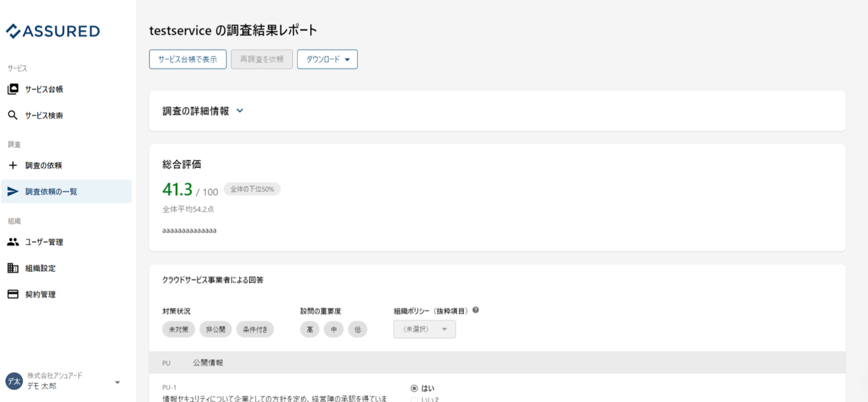Click the ASSURED logo
Screen dimensions: 868x402
click(x=53, y=31)
